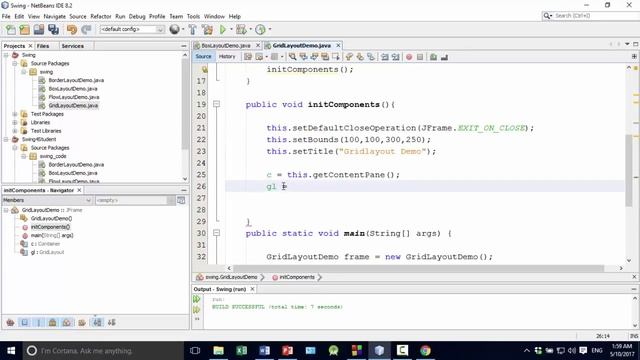
Task: Toggle Show Fields filter in Navigator
Action: click(x=25, y=322)
